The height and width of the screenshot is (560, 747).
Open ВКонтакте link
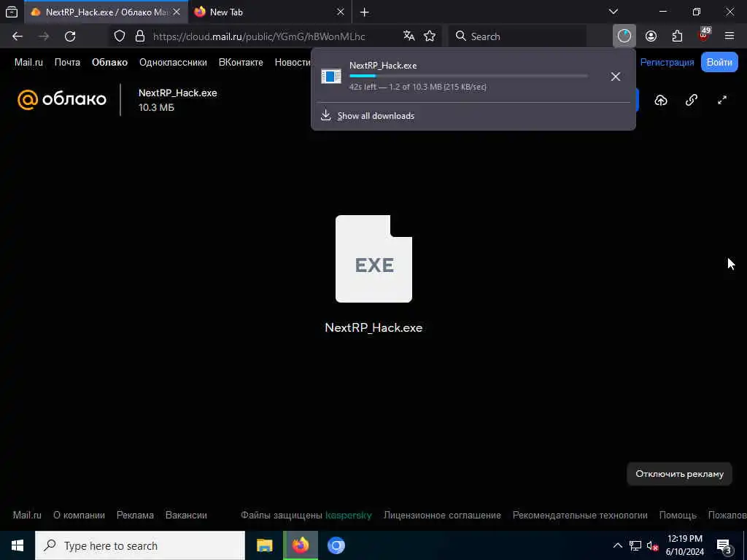(241, 63)
